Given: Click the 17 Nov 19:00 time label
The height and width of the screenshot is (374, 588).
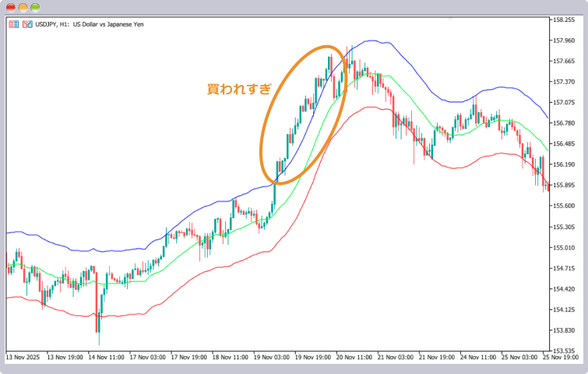Looking at the screenshot, I should click(189, 357).
